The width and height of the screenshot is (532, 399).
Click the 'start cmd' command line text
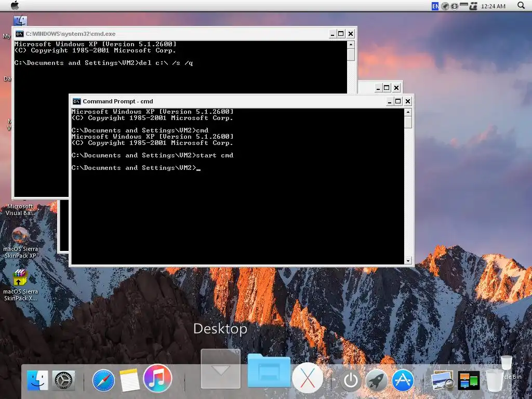point(215,155)
